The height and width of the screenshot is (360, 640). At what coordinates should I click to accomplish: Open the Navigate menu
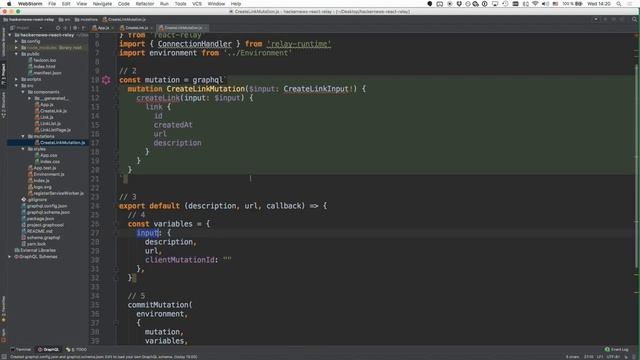(x=102, y=4)
